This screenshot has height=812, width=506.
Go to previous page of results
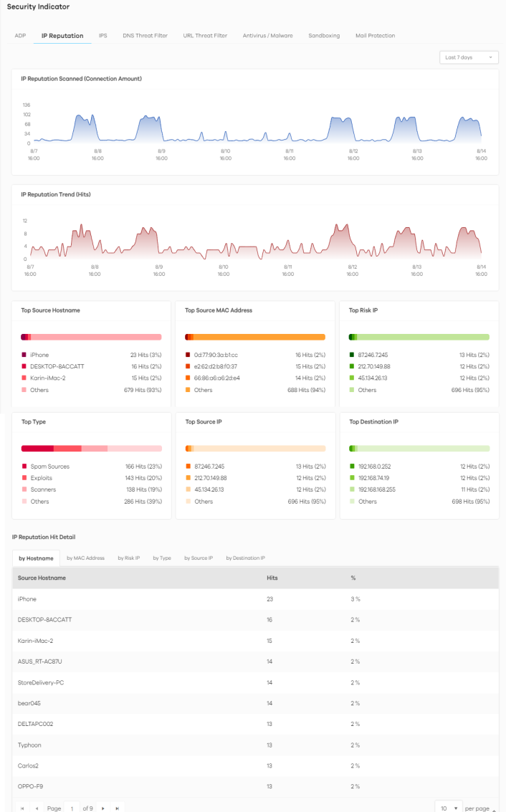[37, 808]
